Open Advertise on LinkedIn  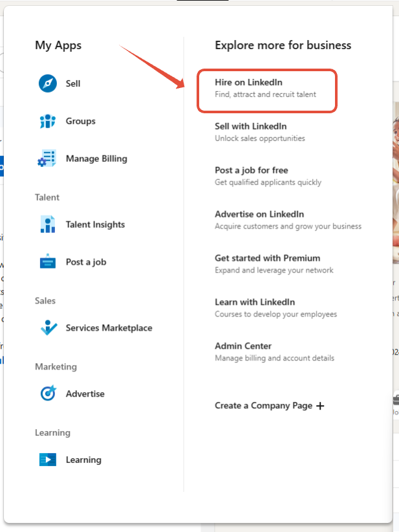point(259,214)
